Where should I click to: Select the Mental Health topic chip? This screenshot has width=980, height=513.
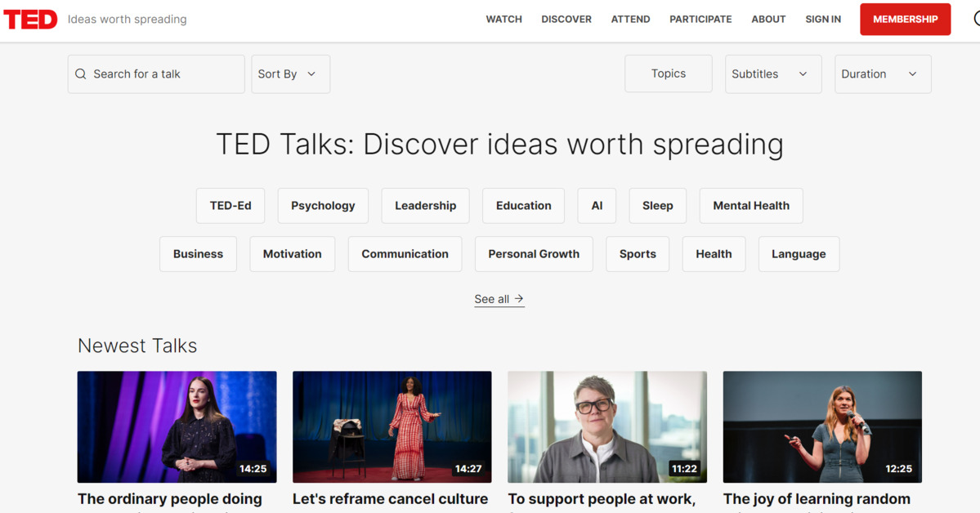click(x=751, y=206)
